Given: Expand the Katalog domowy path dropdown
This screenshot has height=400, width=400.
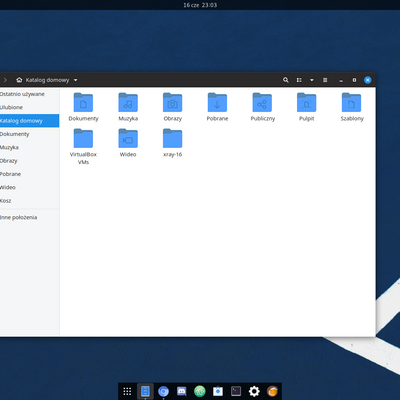Looking at the screenshot, I should point(76,80).
